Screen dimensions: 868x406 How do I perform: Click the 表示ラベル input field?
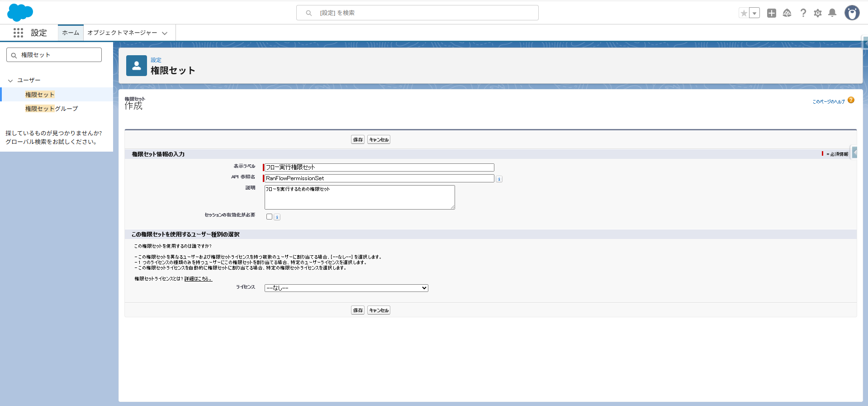point(379,167)
